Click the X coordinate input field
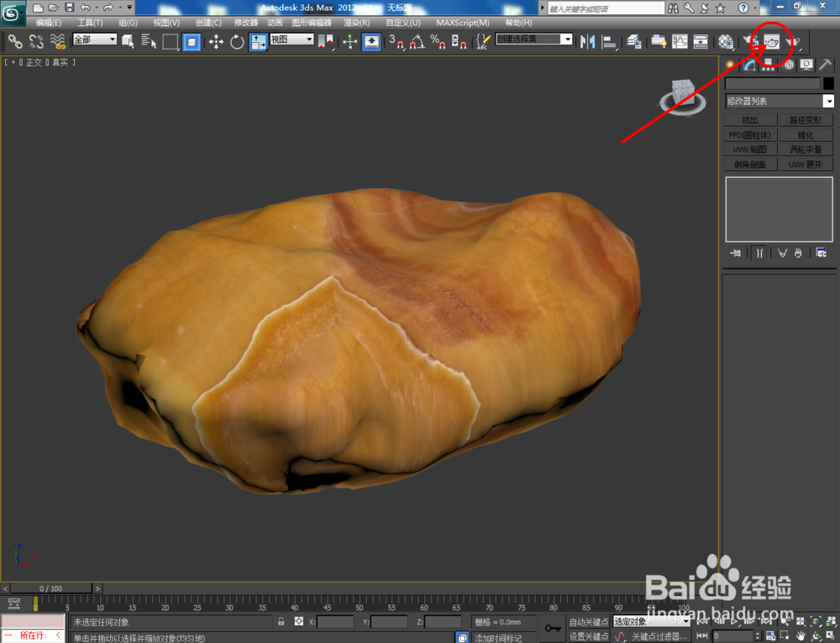 point(336,622)
